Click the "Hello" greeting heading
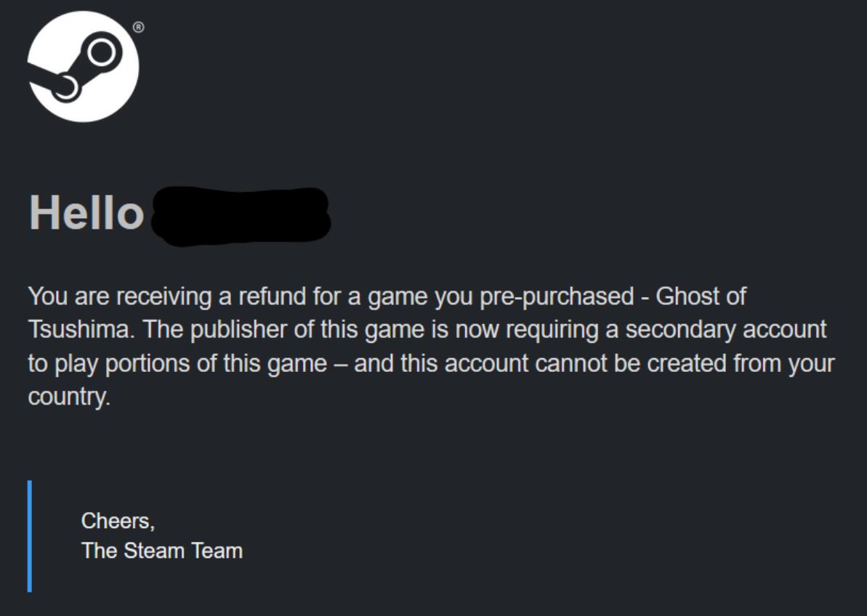 [86, 213]
